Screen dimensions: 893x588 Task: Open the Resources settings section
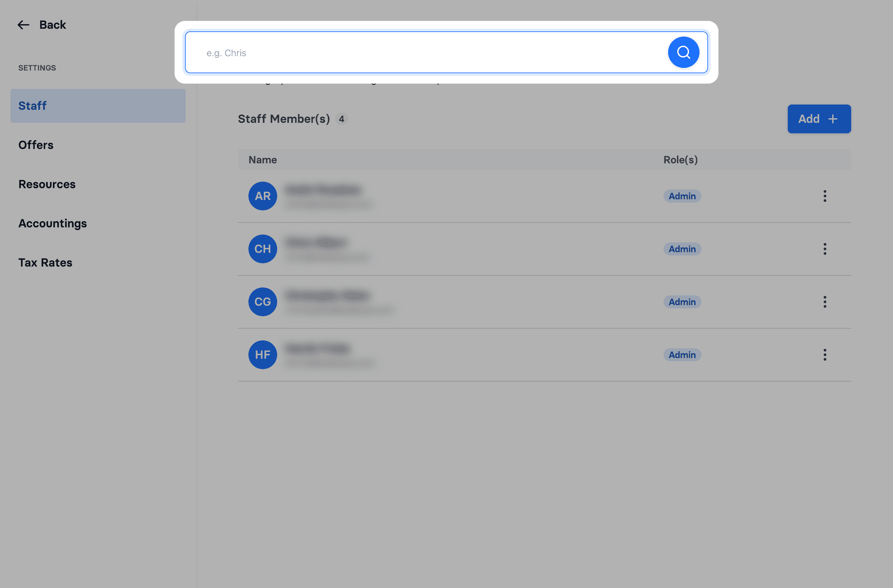click(x=47, y=184)
